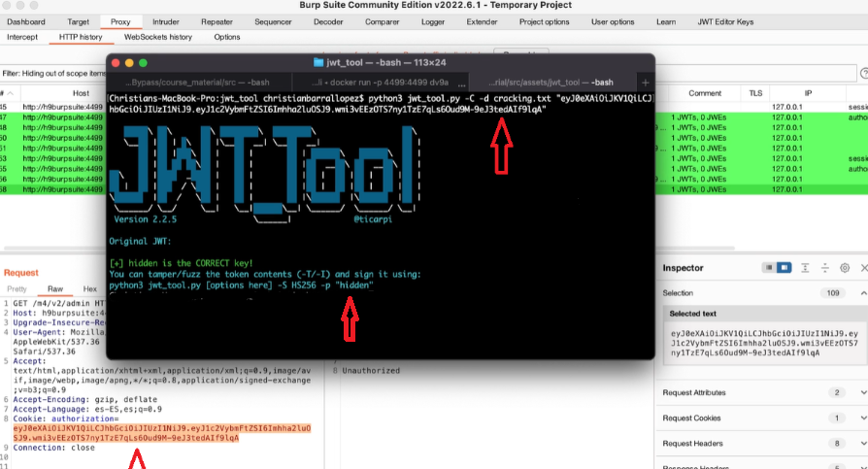Switch Inspector to the side-panel layout icon
868x469 pixels.
click(784, 268)
